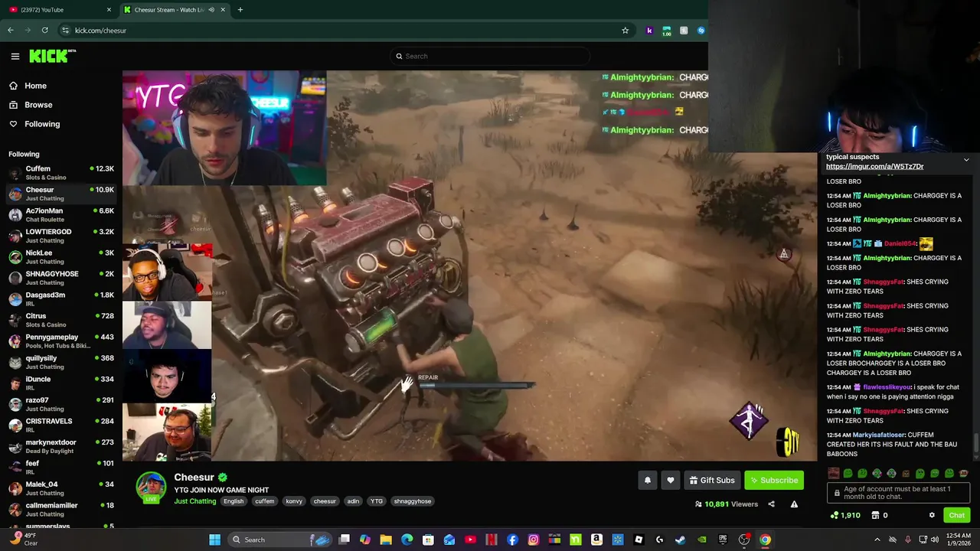Click the share stream icon
980x551 pixels.
(x=771, y=504)
